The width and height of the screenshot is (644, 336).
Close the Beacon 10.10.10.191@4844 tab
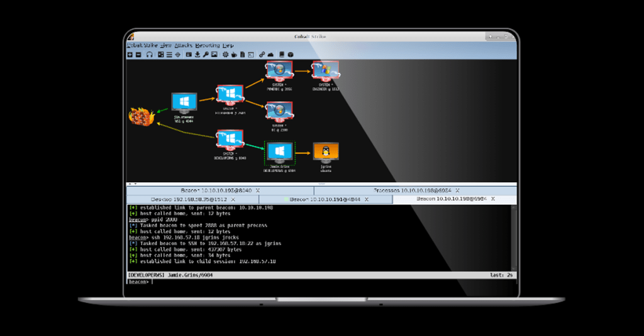(367, 199)
